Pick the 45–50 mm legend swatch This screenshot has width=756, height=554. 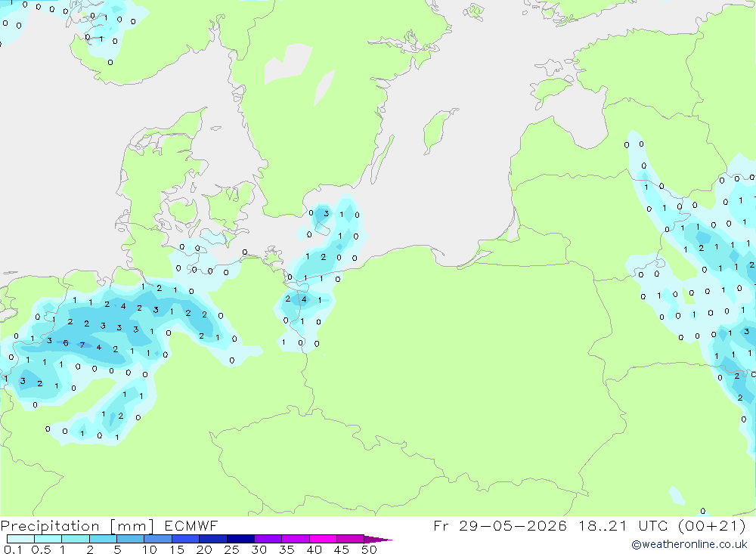tap(351, 539)
